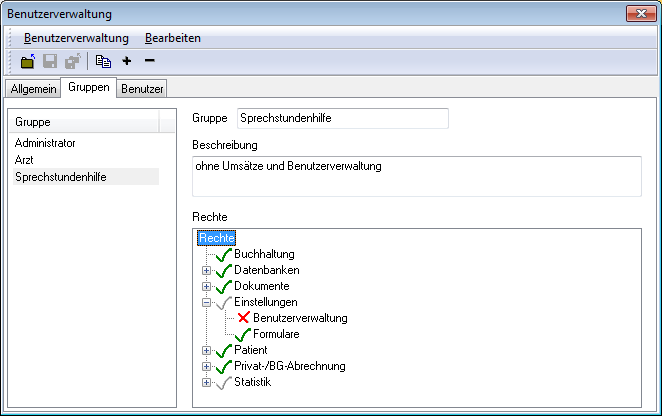Switch to the Benutzer tab
Viewport: 662px width, 416px height.
[x=142, y=89]
